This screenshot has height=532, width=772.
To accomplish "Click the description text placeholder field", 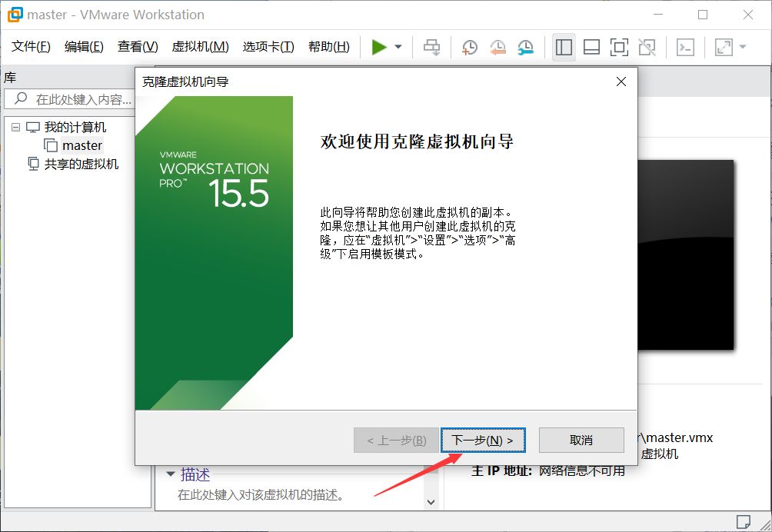I will tap(261, 494).
